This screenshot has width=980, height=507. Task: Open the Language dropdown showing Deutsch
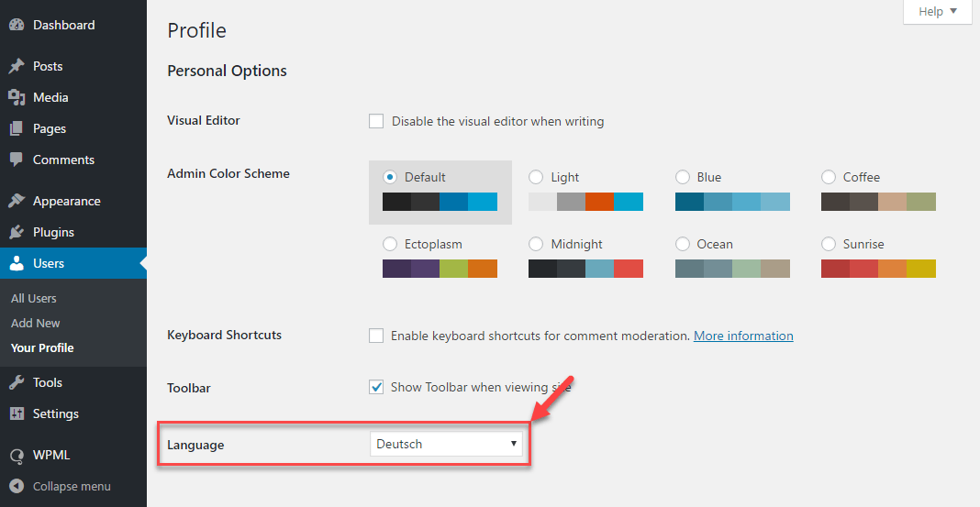(447, 445)
